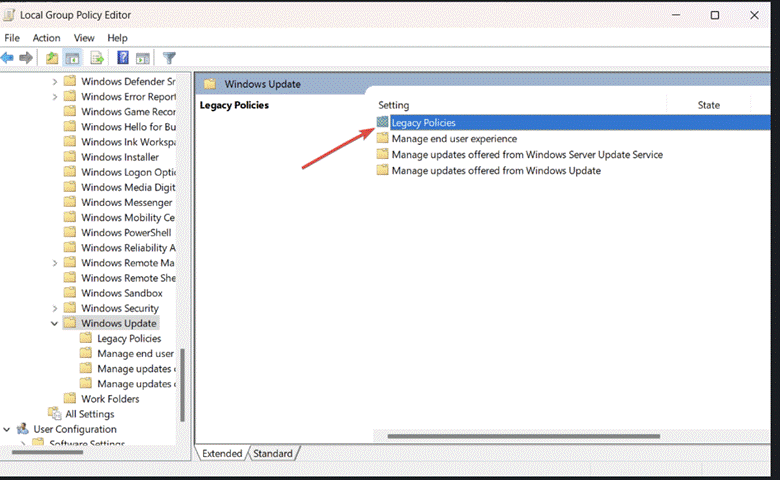Click the Back arrow toolbar icon

(x=7, y=58)
